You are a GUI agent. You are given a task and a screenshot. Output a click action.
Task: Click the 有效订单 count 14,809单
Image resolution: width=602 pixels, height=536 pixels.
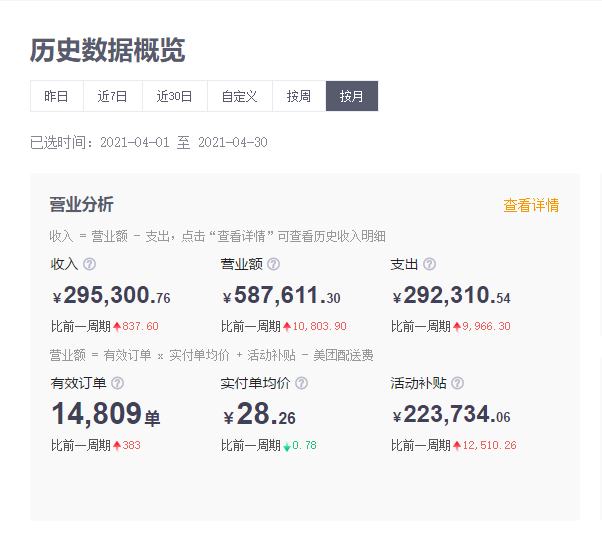point(105,415)
